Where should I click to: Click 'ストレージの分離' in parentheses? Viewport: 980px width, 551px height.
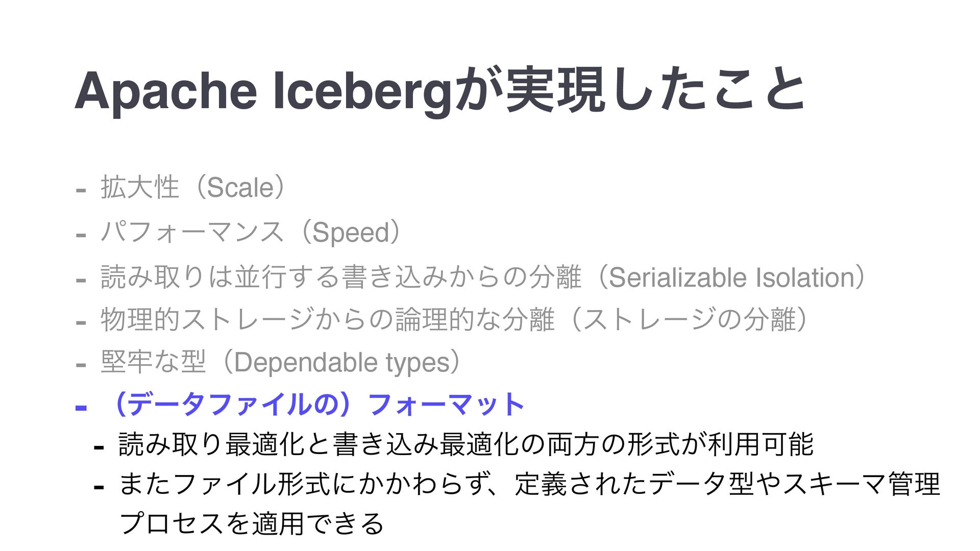(689, 320)
